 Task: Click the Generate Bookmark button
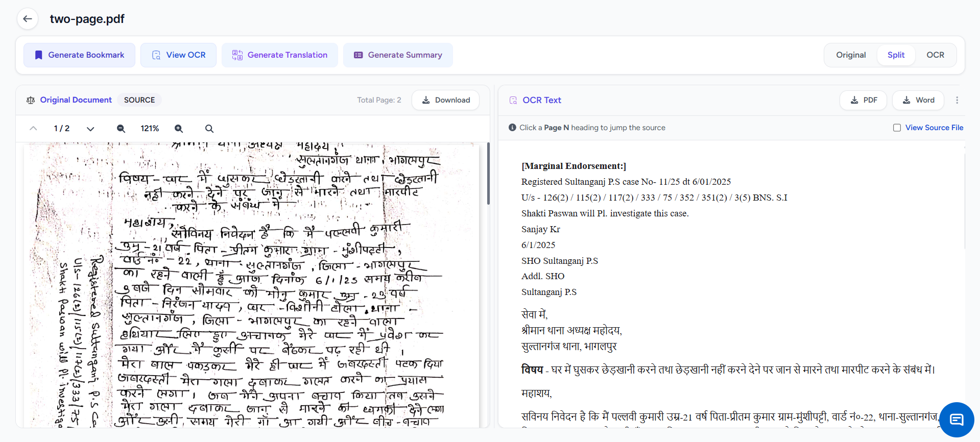(x=79, y=55)
